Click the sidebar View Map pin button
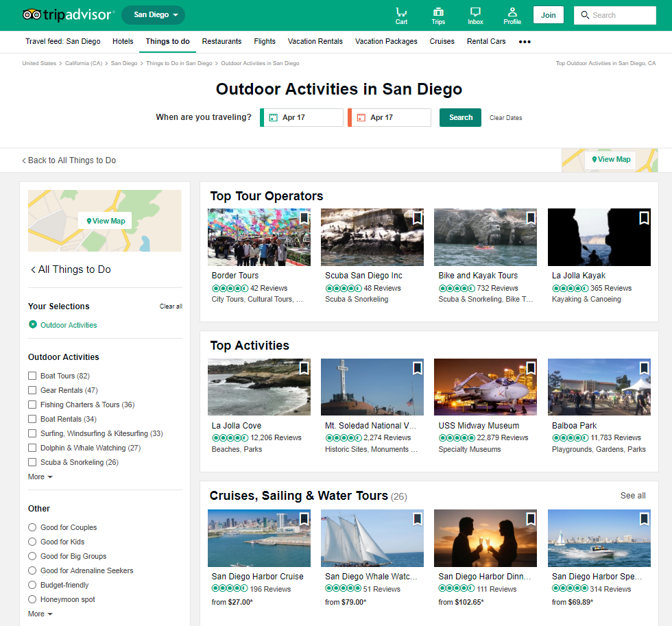 106,221
